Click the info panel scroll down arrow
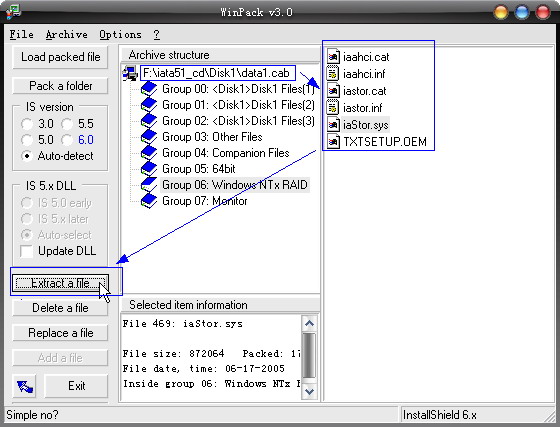This screenshot has height=427, width=560. (309, 391)
